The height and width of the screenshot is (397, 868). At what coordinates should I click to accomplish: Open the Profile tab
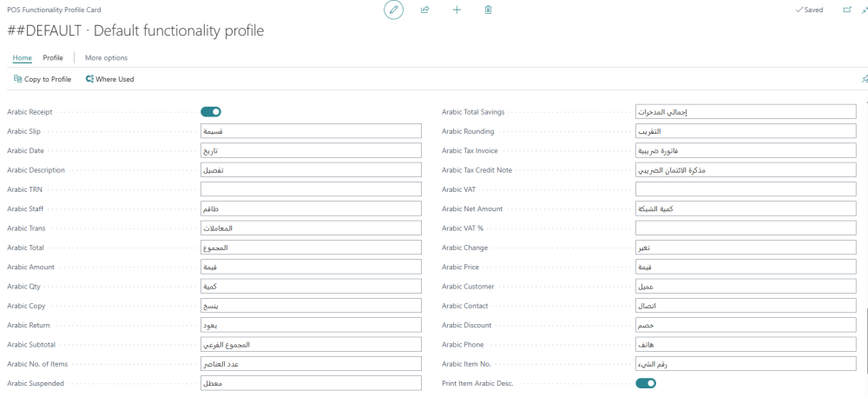53,57
